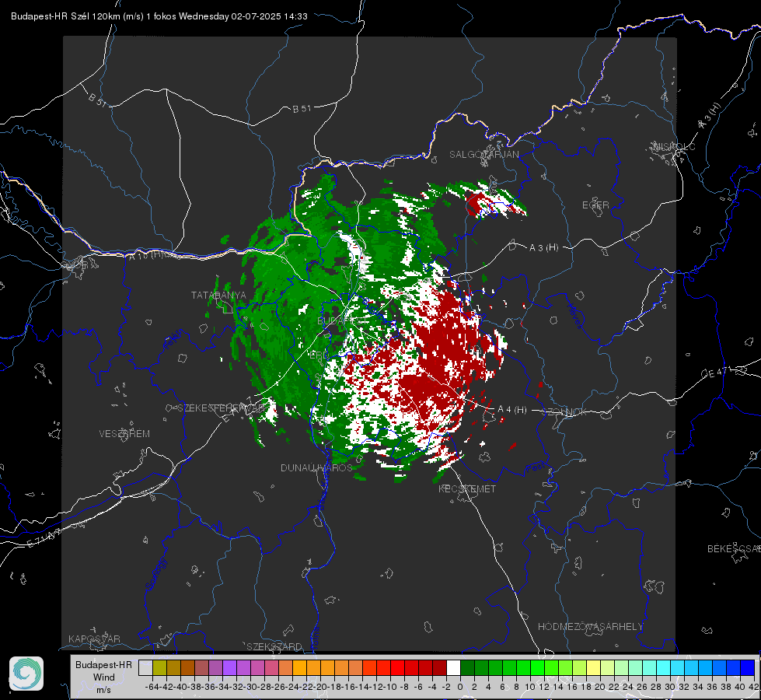
Task: Click the Somogy county label
Action: tap(156, 574)
